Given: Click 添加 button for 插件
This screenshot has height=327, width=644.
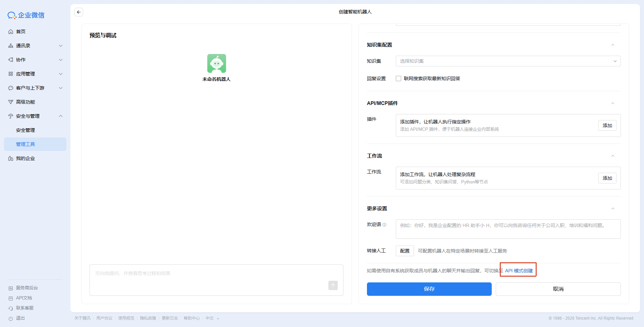Looking at the screenshot, I should (x=607, y=125).
